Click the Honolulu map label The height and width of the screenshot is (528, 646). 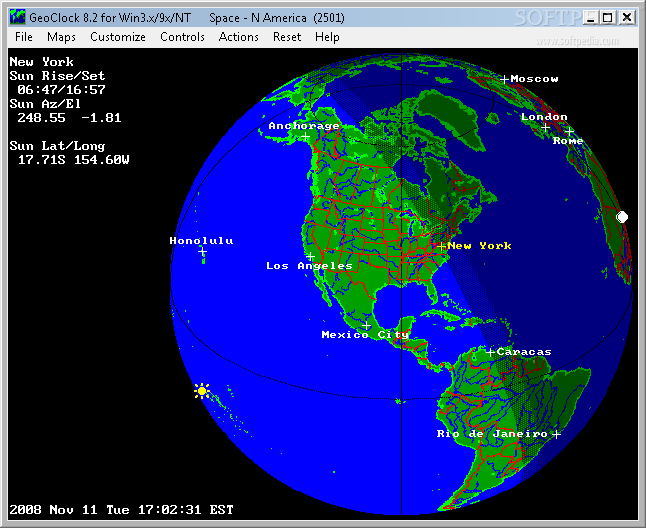point(201,241)
